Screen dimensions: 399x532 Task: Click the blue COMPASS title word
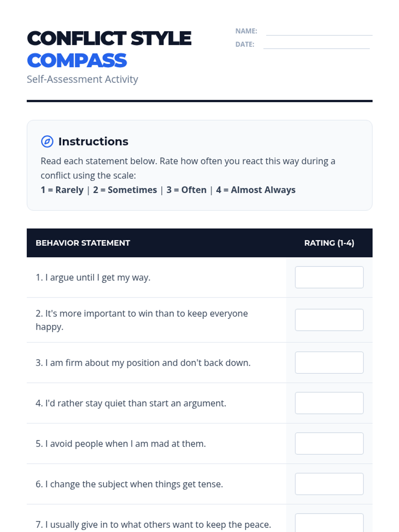[77, 61]
